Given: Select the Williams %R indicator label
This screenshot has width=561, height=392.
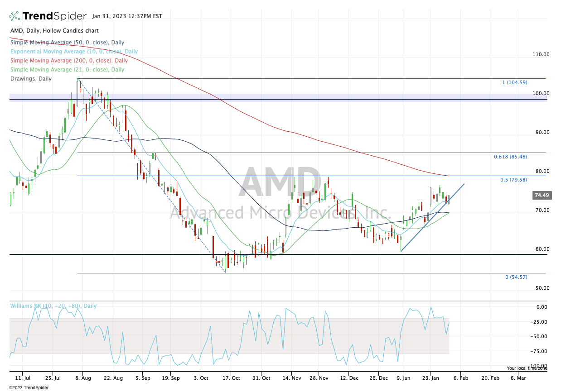Looking at the screenshot, I should click(x=53, y=306).
